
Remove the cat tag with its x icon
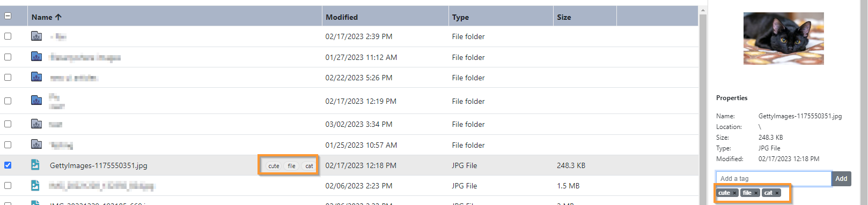777,193
